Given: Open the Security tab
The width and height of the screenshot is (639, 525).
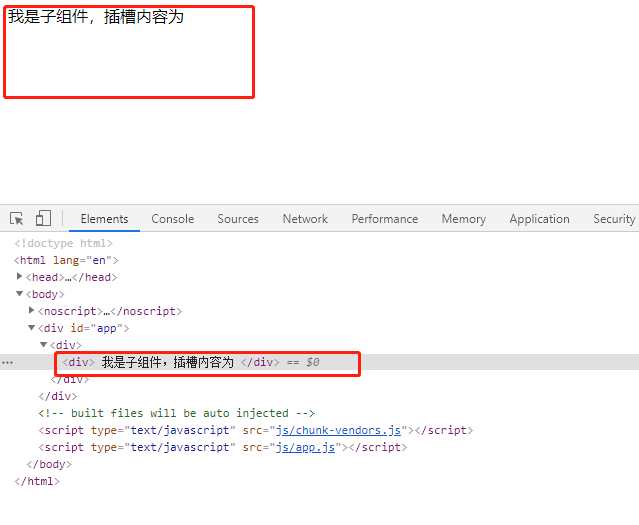Looking at the screenshot, I should pyautogui.click(x=614, y=219).
